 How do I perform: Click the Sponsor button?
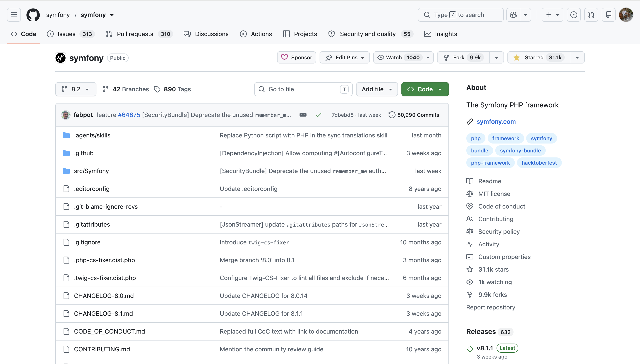296,57
